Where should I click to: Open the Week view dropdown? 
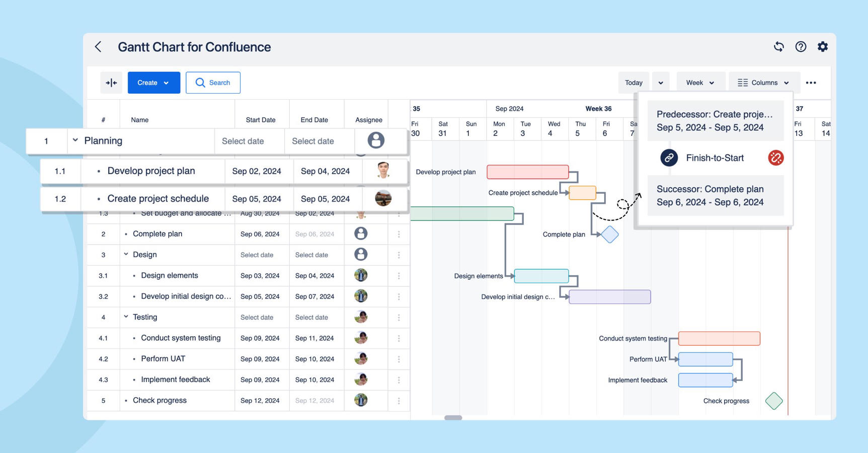click(700, 83)
